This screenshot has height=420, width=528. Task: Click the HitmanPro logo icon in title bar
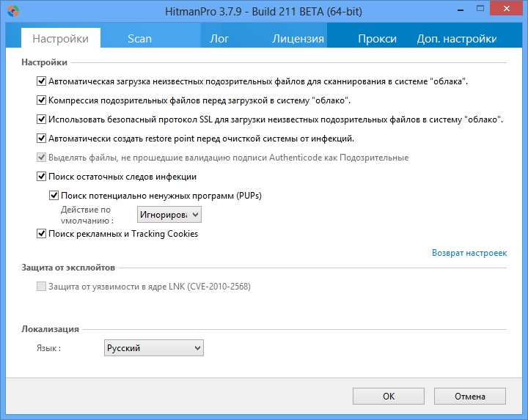coord(13,11)
